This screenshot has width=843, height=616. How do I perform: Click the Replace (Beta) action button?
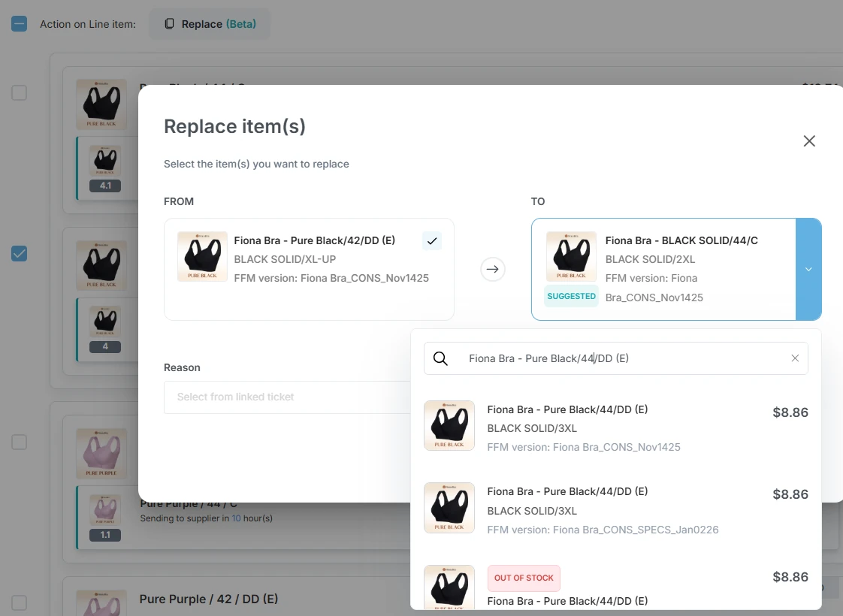pyautogui.click(x=210, y=24)
